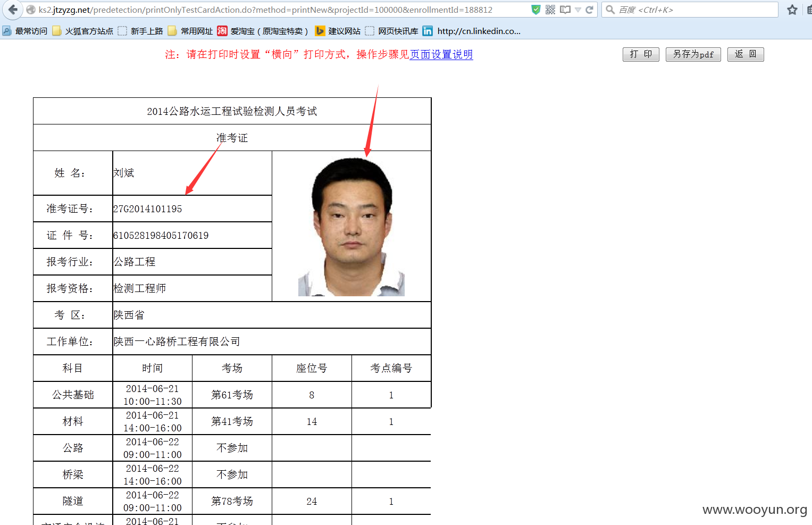812x525 pixels.
Task: Open the 最常访问 bookmark
Action: 25,31
